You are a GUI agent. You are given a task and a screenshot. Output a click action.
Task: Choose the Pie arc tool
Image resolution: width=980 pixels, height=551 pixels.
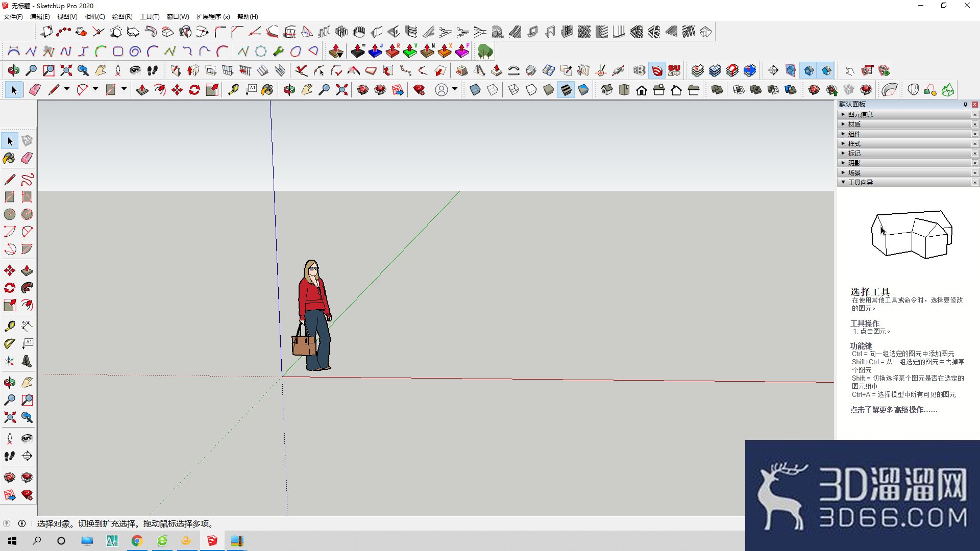pos(27,249)
